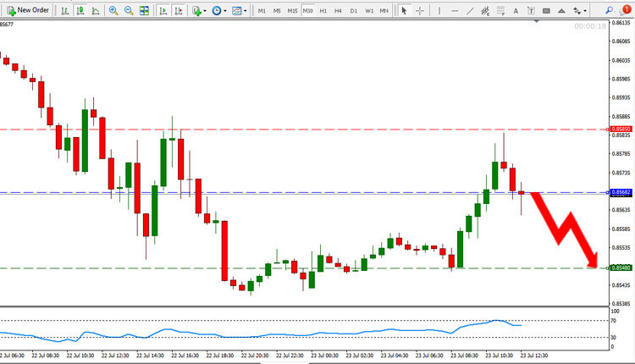Select the H4 timeframe
This screenshot has height=364, width=635.
coord(338,11)
